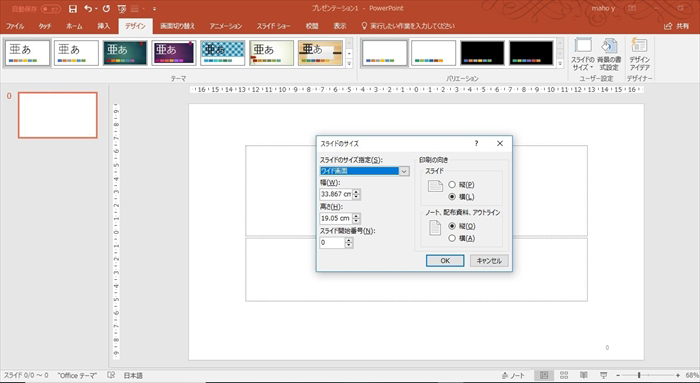Open the Undo history dropdown arrow
Viewport: 700px width, 383px height.
(96, 9)
